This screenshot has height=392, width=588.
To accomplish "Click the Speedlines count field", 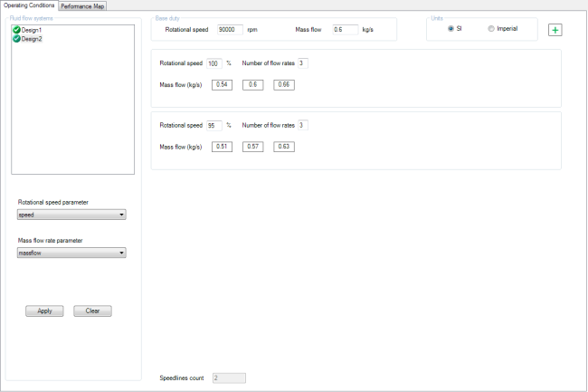I will (x=228, y=378).
